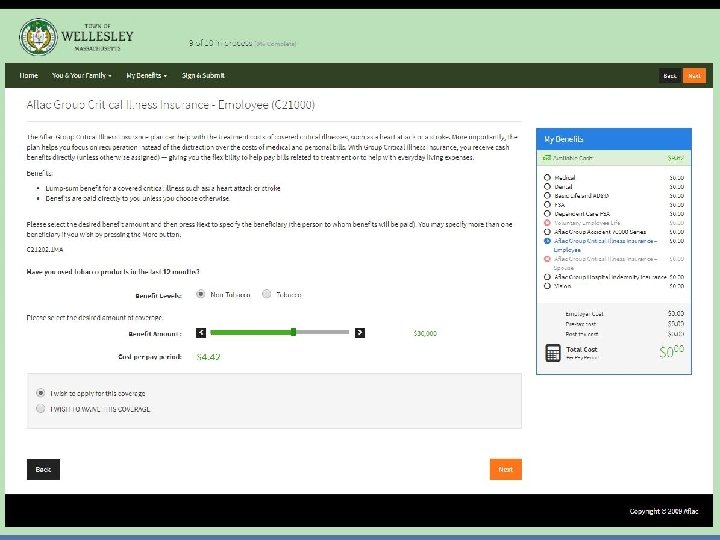Click the Total Cost $0.00 amount
The image size is (720, 540).
click(671, 351)
